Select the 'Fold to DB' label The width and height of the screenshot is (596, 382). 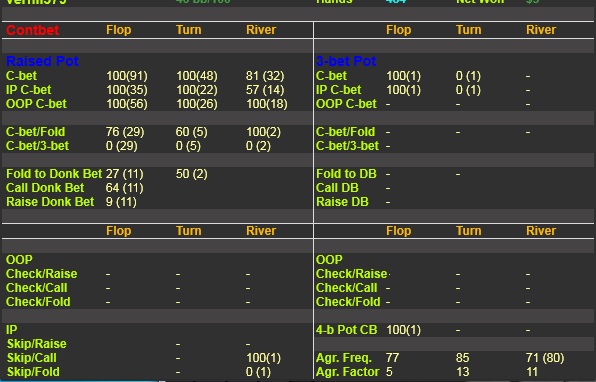(x=346, y=174)
